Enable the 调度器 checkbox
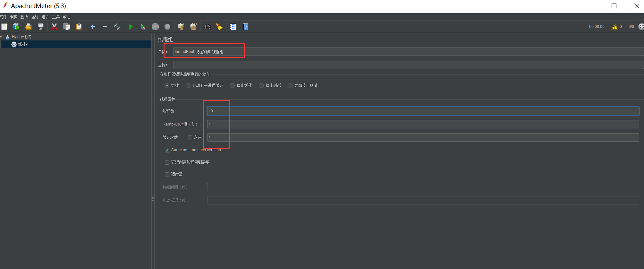The image size is (644, 269). pos(167,175)
